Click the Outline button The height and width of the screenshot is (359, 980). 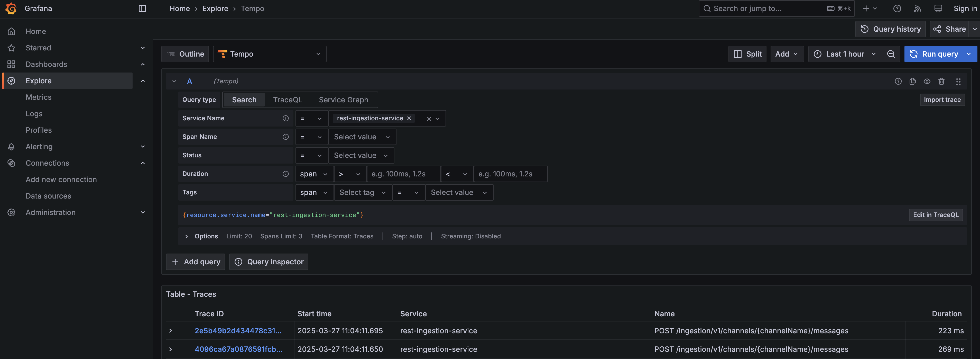coord(186,54)
